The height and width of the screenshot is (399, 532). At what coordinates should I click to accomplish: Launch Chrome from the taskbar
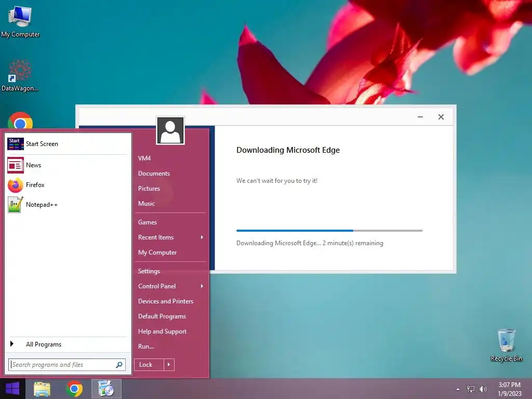[74, 389]
